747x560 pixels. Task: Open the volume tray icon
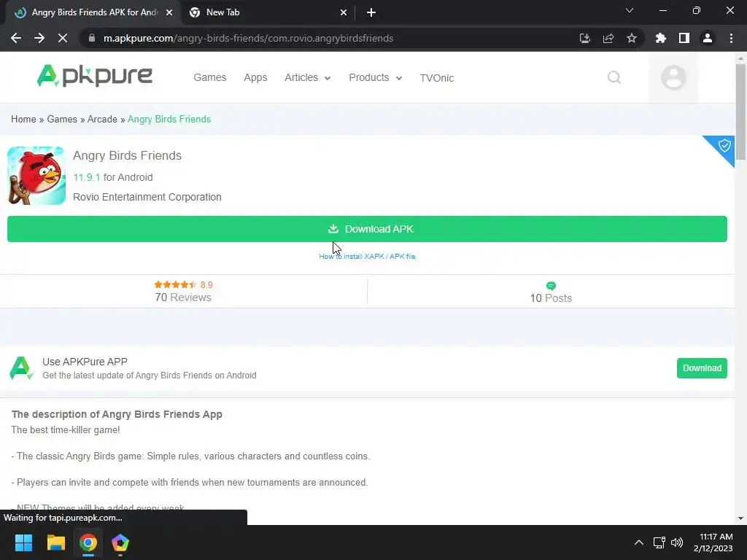(x=676, y=542)
